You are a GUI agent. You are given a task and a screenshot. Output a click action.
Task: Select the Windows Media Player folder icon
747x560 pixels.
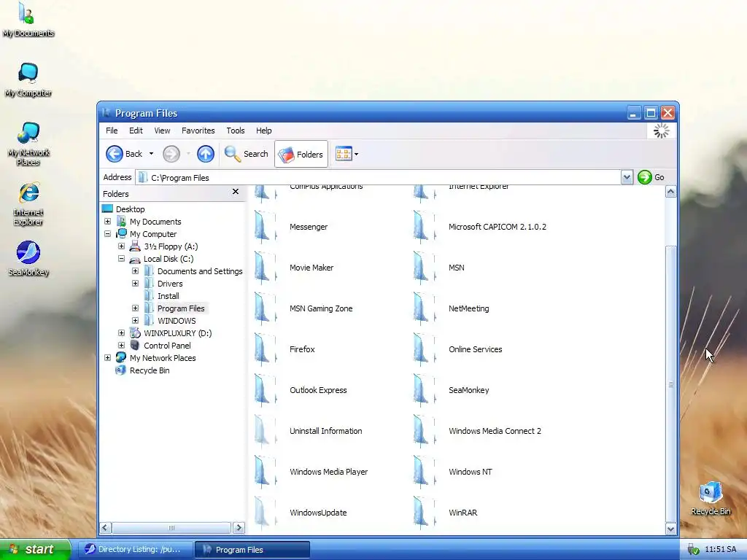click(266, 472)
